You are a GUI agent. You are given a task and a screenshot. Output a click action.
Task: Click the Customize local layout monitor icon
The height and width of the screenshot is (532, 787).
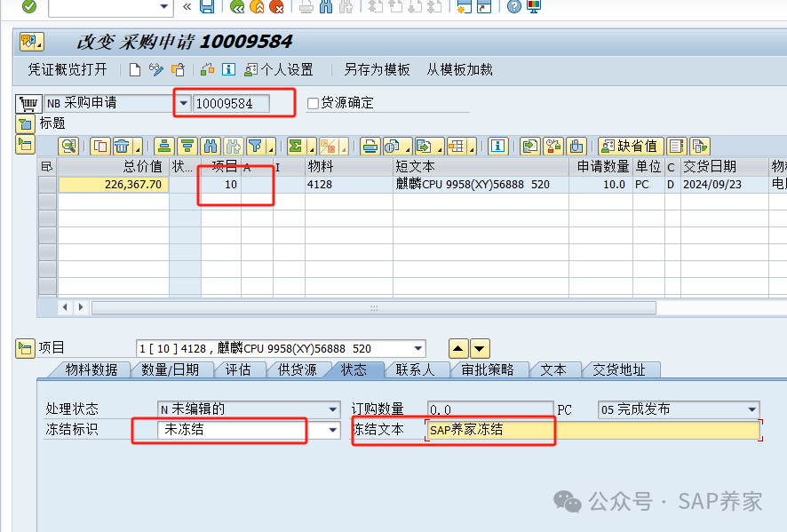coord(534,6)
